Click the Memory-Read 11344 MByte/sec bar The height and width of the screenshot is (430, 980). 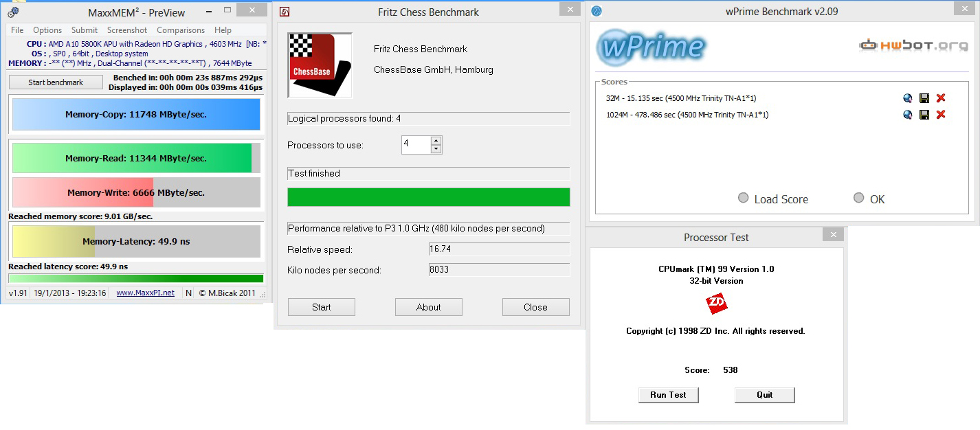tap(136, 158)
